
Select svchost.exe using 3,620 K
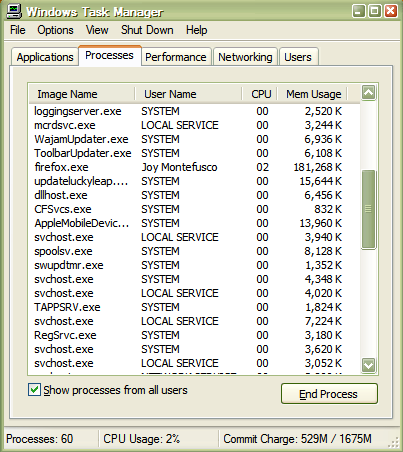194,349
